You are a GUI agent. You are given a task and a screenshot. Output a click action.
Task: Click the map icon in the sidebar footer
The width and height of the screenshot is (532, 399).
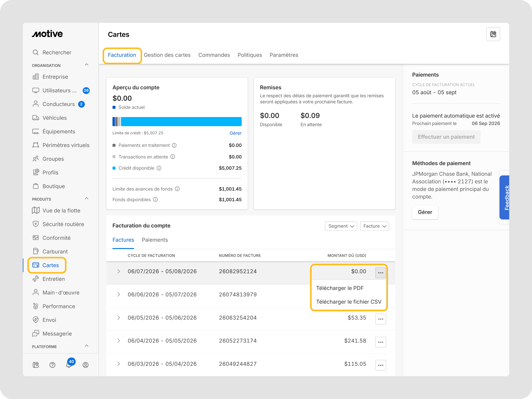tap(36, 365)
